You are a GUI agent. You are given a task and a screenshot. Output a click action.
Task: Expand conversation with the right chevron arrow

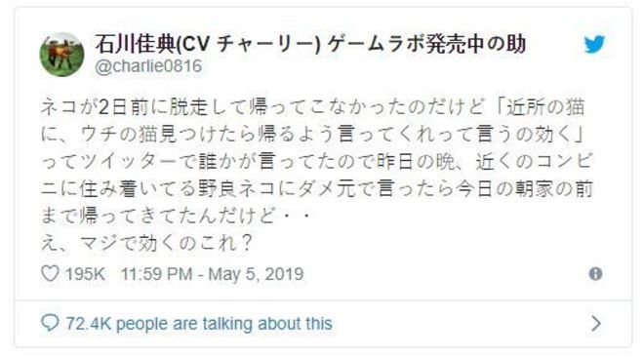596,324
